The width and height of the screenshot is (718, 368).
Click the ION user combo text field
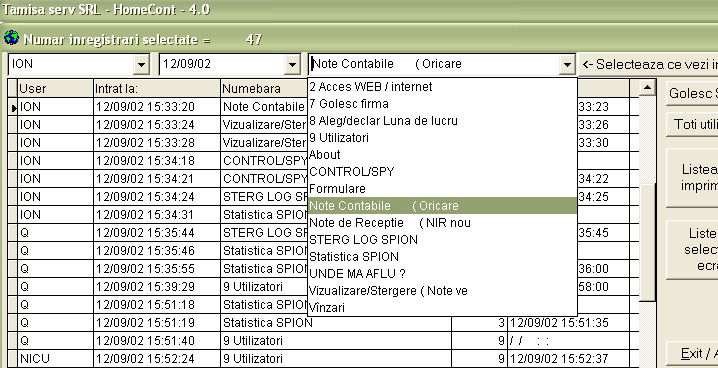pos(71,65)
